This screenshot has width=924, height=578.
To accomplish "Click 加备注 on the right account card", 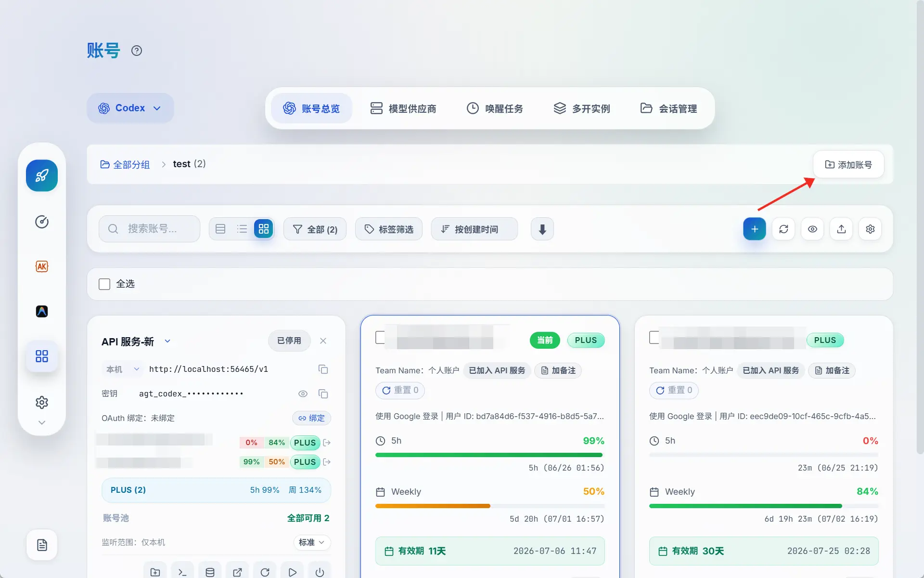I will [832, 370].
